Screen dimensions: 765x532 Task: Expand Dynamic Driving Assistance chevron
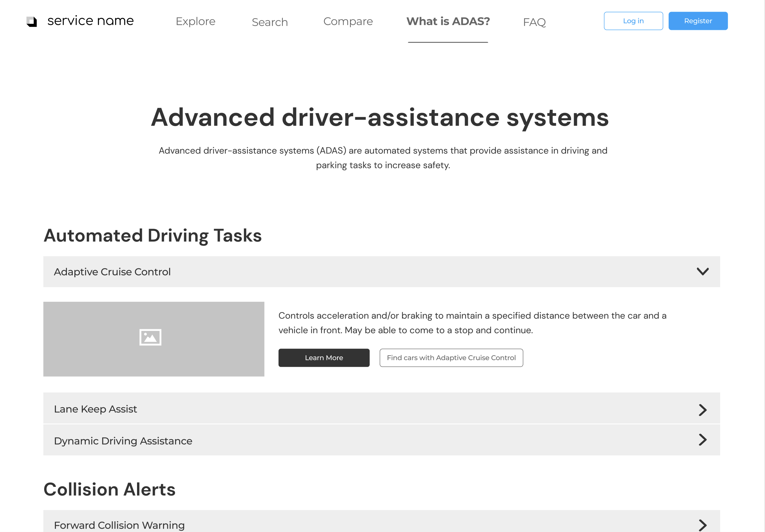pos(703,440)
